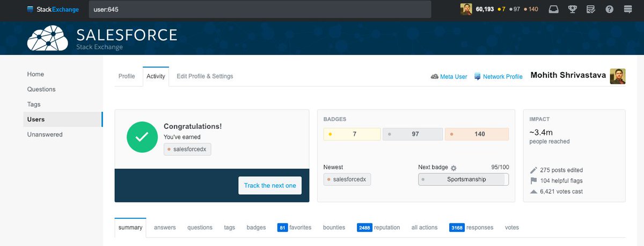Image resolution: width=644 pixels, height=246 pixels.
Task: Click the votes cast arrow icon
Action: tap(533, 192)
